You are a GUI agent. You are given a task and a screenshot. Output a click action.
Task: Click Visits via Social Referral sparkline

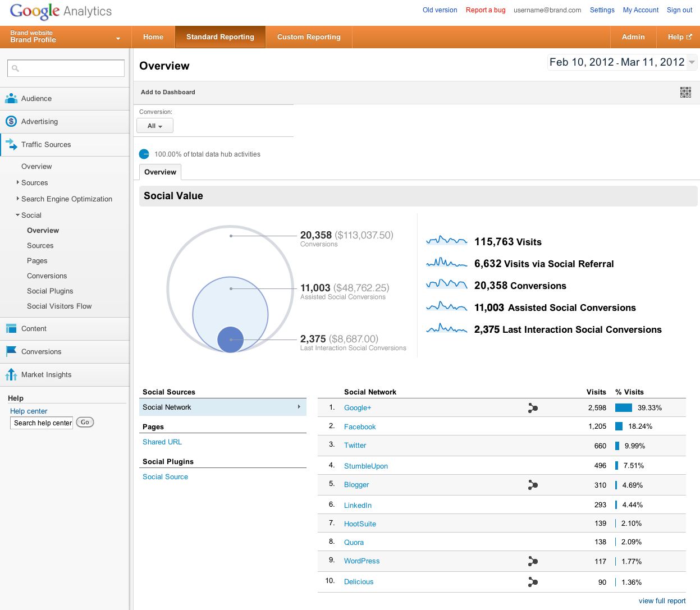coord(447,263)
